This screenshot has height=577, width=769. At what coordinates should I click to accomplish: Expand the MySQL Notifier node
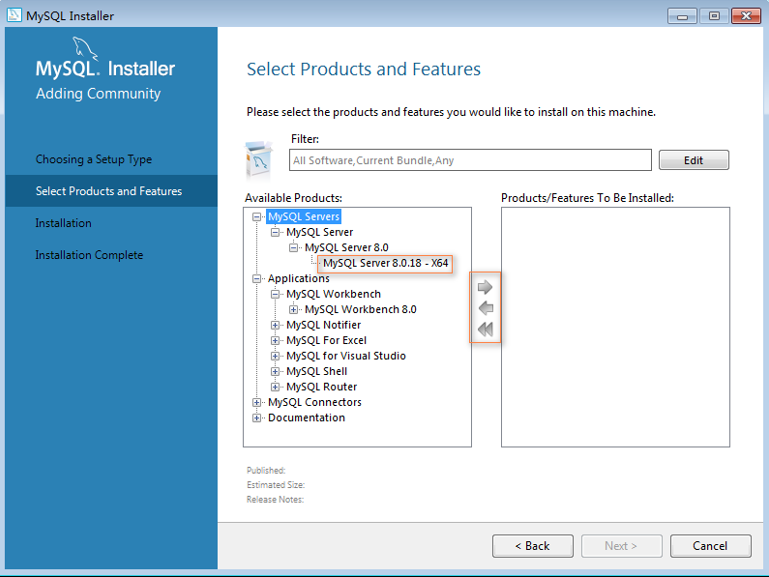[x=275, y=325]
